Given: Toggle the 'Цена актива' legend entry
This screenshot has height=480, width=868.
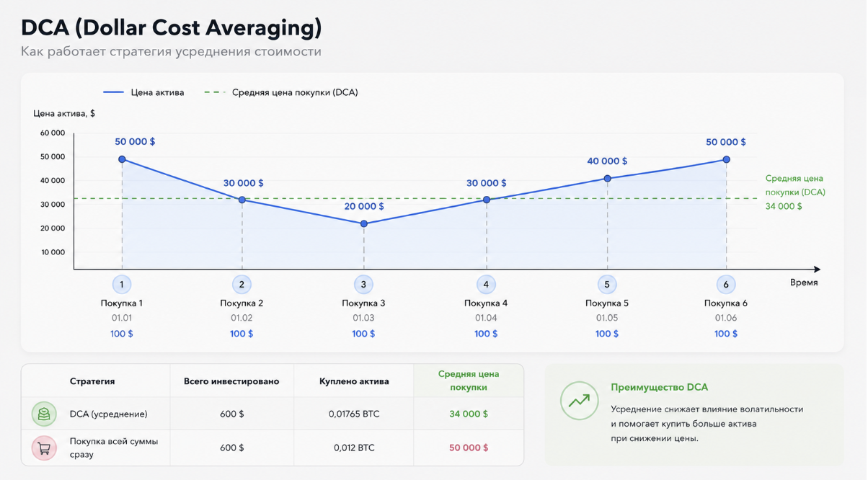Looking at the screenshot, I should pyautogui.click(x=143, y=92).
